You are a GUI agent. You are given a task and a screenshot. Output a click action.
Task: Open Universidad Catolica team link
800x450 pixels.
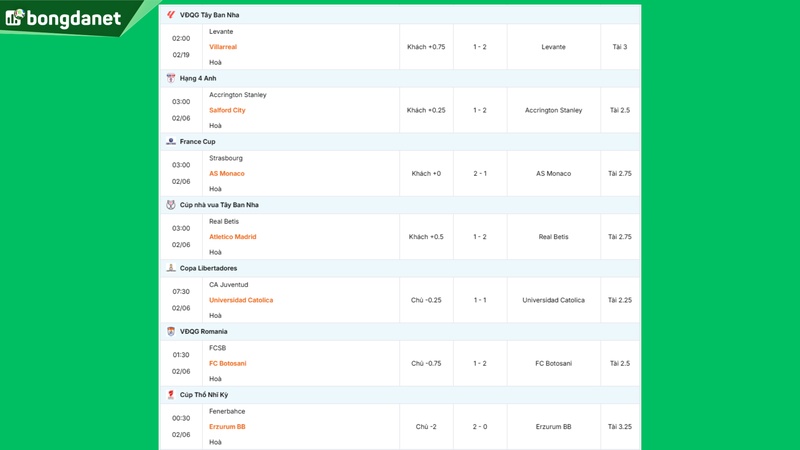pos(241,300)
